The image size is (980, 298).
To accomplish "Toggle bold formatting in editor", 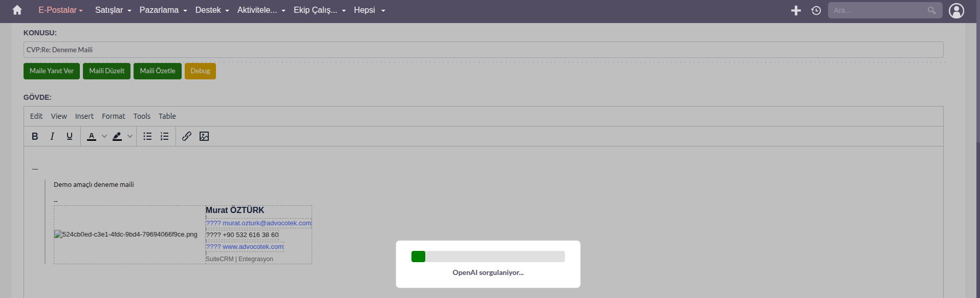I will click(x=35, y=136).
